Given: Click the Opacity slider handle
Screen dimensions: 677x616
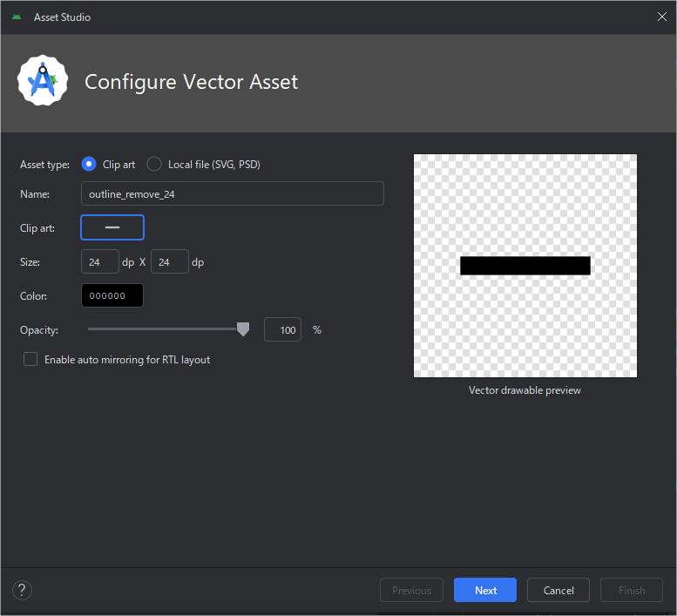Looking at the screenshot, I should [243, 329].
